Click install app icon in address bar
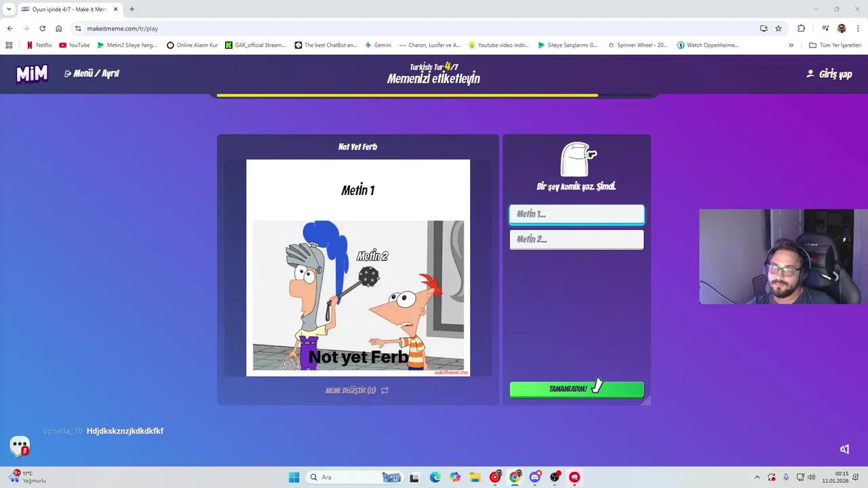The image size is (868, 488). click(x=764, y=28)
